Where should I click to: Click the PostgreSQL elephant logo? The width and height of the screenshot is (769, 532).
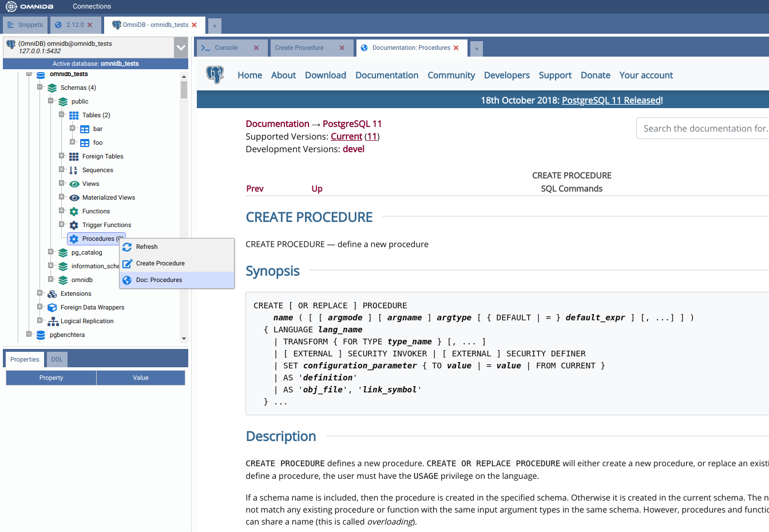(x=215, y=75)
